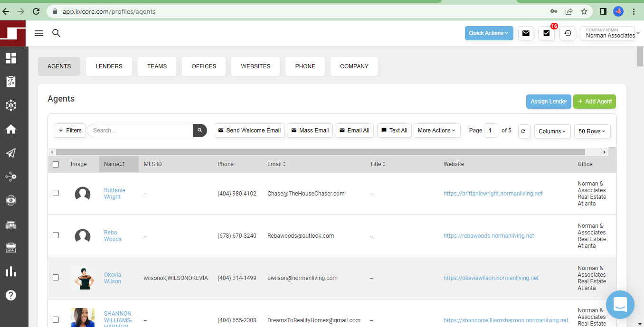Focus the agents Search input field
The image size is (644, 327).
pyautogui.click(x=140, y=131)
